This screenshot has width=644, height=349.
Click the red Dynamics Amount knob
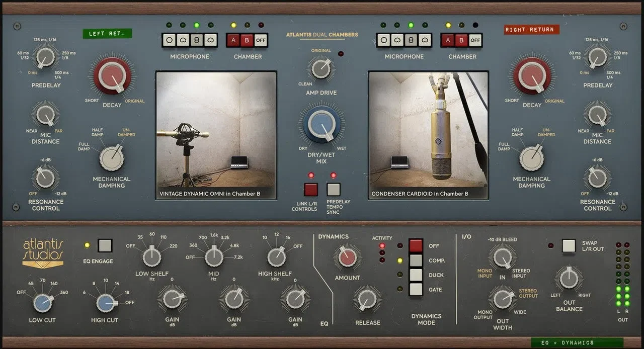point(347,257)
